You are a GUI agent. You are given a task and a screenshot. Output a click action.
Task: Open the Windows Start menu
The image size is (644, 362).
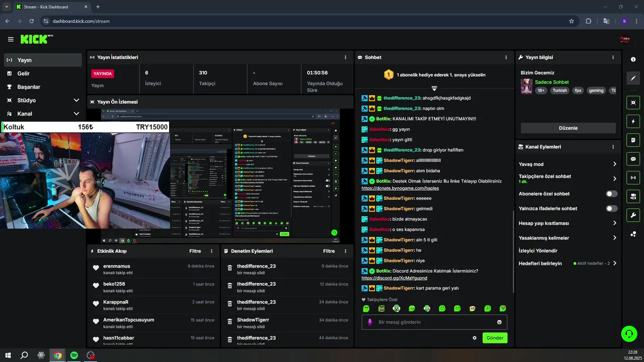pyautogui.click(x=8, y=355)
